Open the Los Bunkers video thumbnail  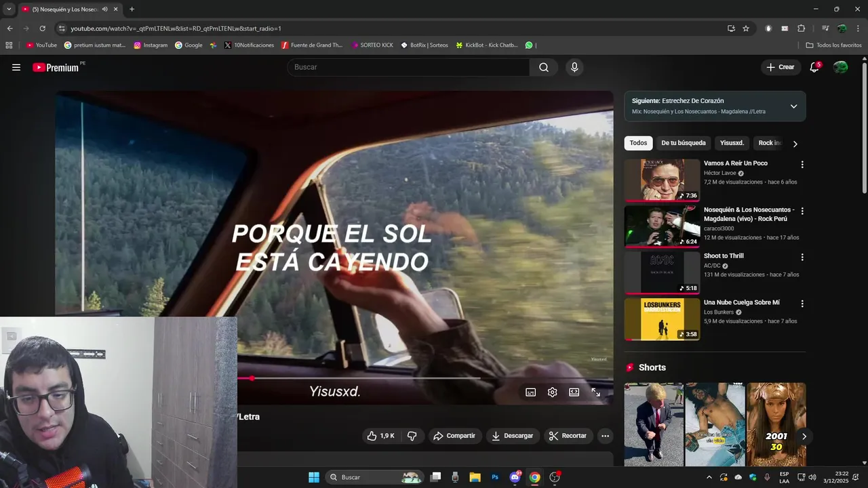(x=662, y=319)
